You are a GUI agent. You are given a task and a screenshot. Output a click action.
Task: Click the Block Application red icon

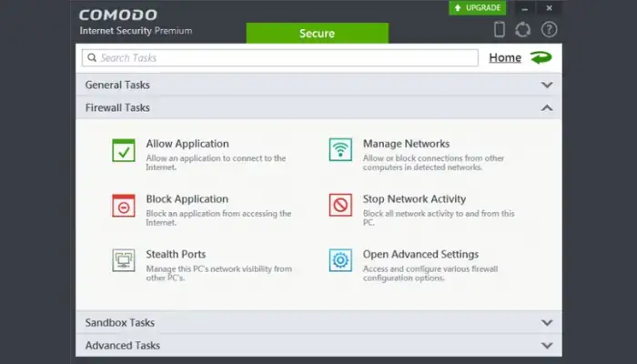point(124,206)
